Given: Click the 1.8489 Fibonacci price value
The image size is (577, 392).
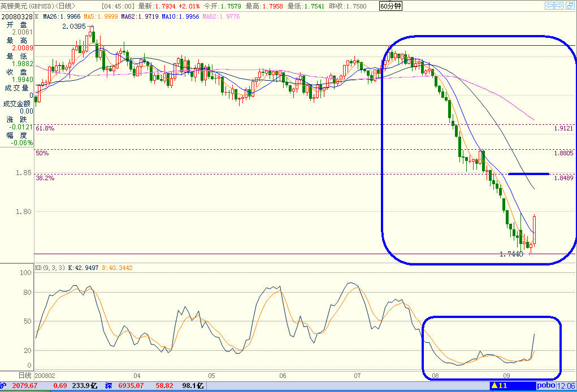Looking at the screenshot, I should pos(564,178).
